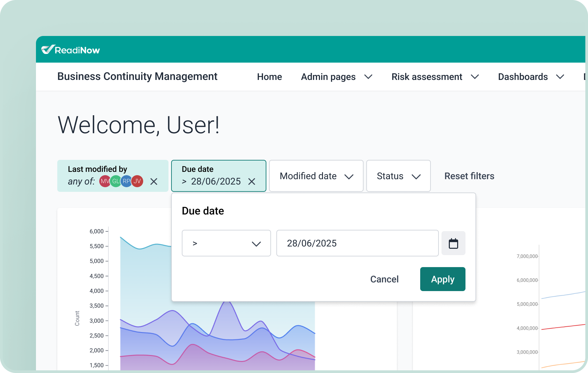Apply the due date filter

(442, 279)
